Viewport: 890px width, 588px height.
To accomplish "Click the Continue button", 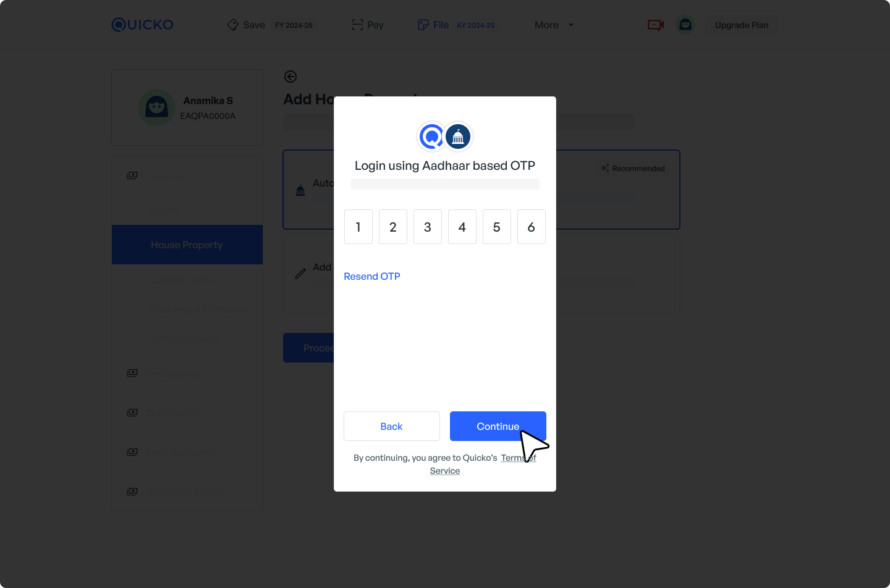I will (498, 426).
